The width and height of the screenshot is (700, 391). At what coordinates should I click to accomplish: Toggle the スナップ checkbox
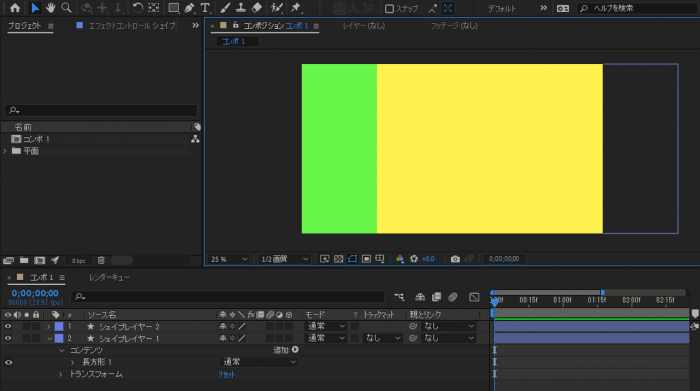pyautogui.click(x=389, y=8)
